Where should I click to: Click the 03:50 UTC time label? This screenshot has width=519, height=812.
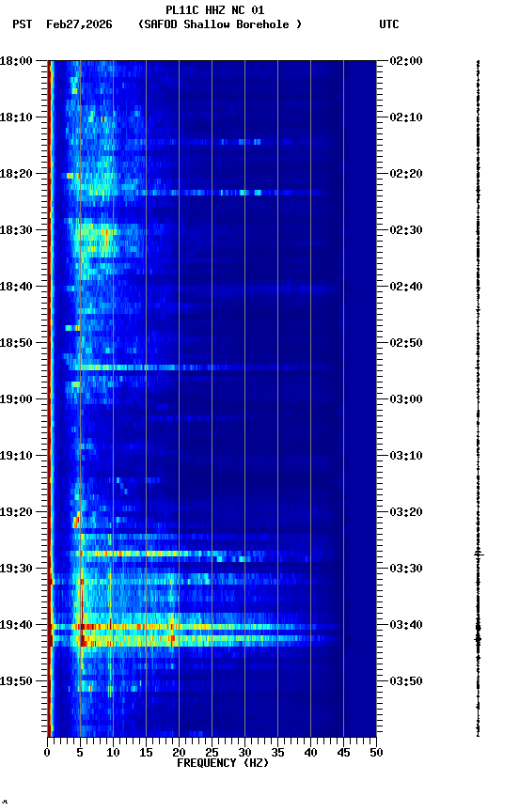(406, 681)
